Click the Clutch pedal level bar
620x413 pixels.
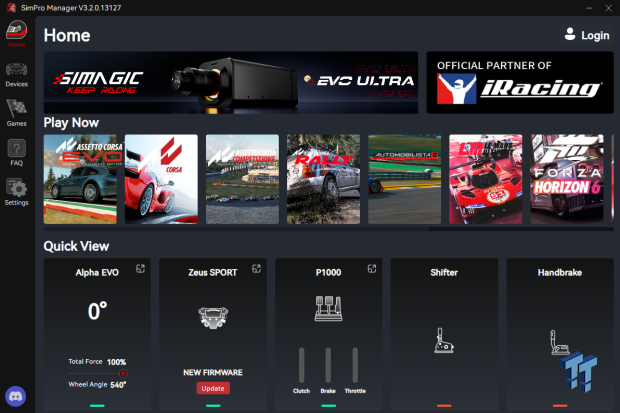click(x=302, y=365)
